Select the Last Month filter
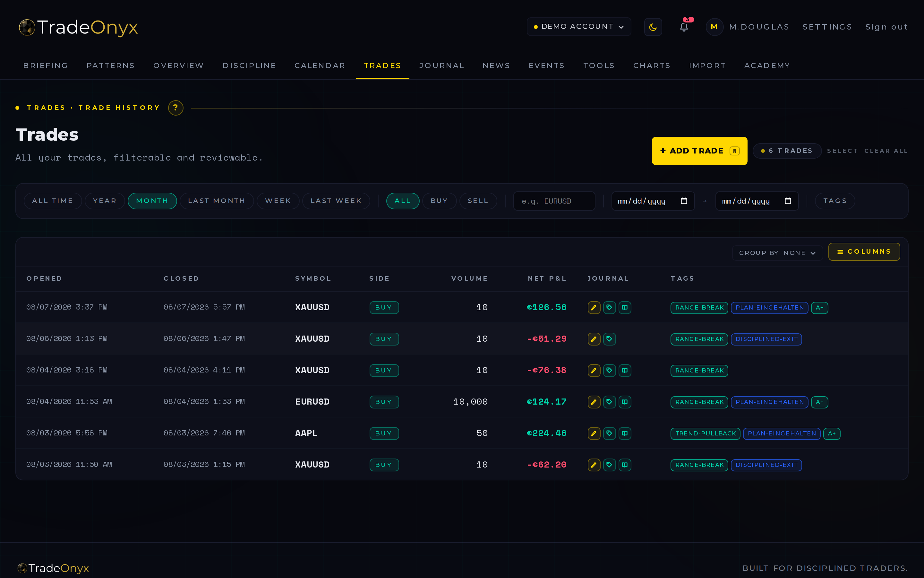The image size is (924, 578). [x=217, y=201]
